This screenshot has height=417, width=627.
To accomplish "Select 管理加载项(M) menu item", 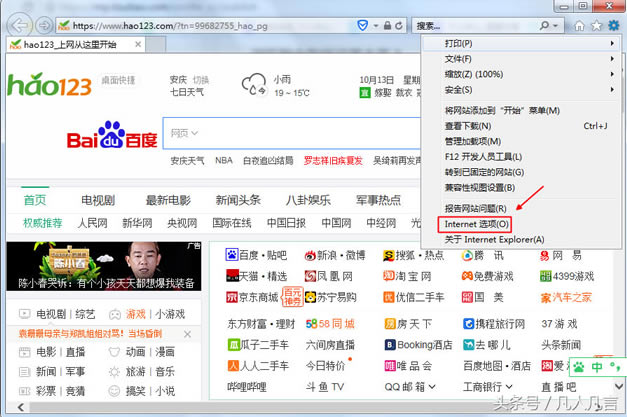I will click(x=521, y=141).
